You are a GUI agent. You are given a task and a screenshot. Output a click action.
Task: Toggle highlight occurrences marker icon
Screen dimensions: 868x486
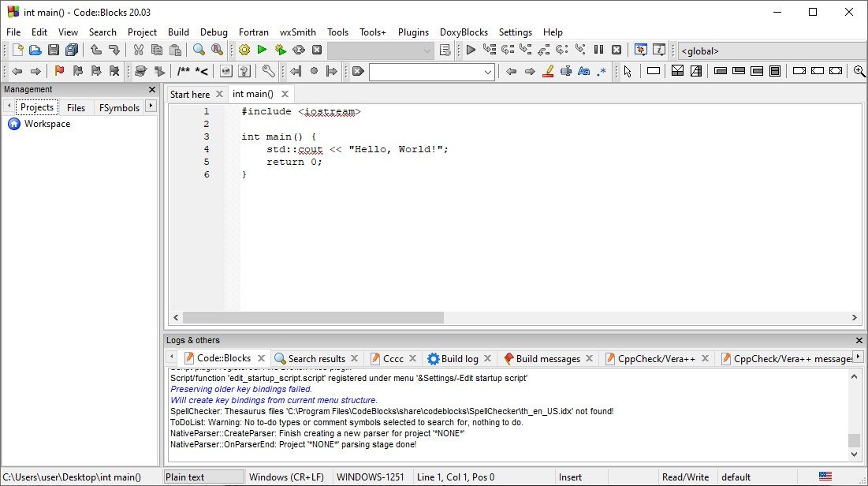point(548,71)
